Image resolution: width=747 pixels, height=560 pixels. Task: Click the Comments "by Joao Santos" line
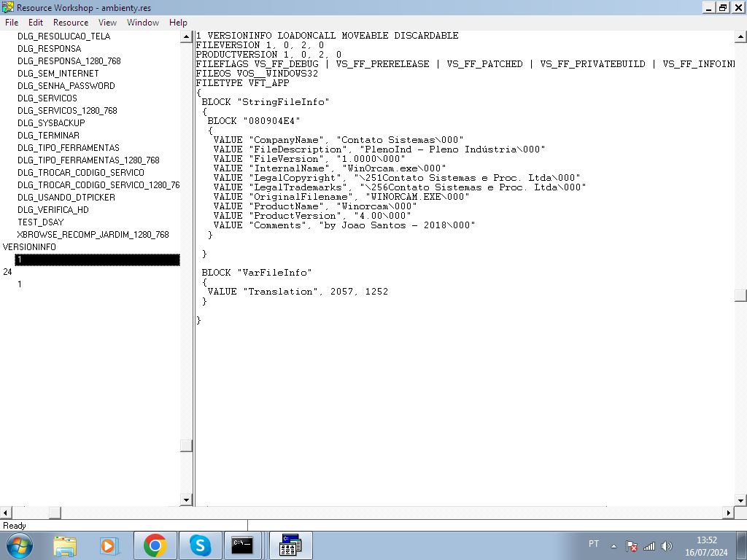(x=344, y=225)
